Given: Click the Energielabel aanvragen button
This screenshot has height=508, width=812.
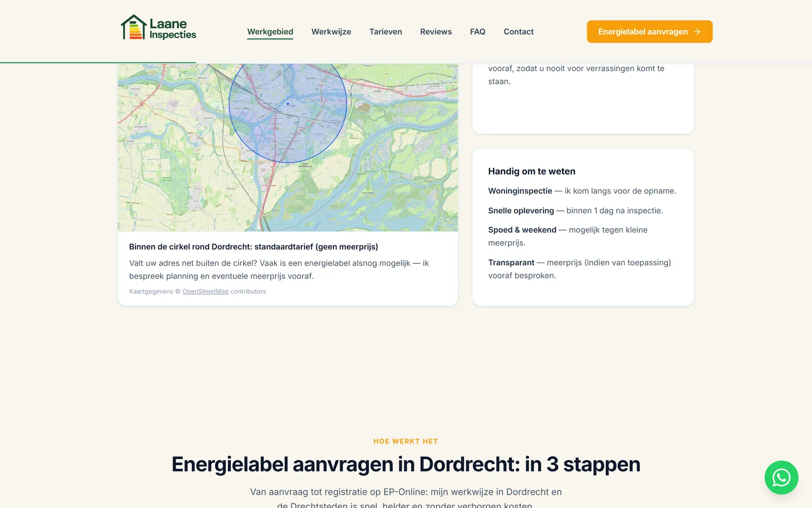Looking at the screenshot, I should click(650, 31).
